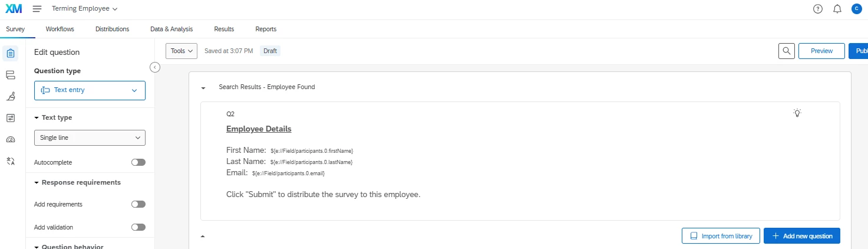Open Look and feel paintbrush icon
The height and width of the screenshot is (249, 868).
point(10,96)
